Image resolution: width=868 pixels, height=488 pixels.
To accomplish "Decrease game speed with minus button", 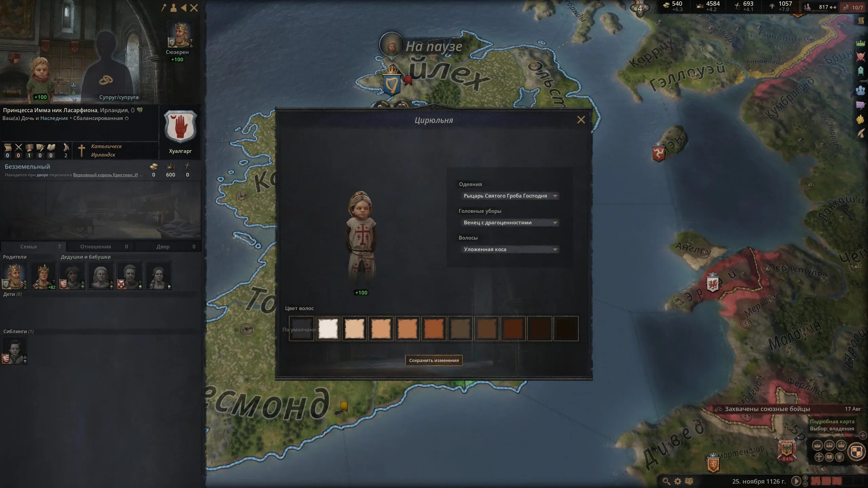I will 805,484.
